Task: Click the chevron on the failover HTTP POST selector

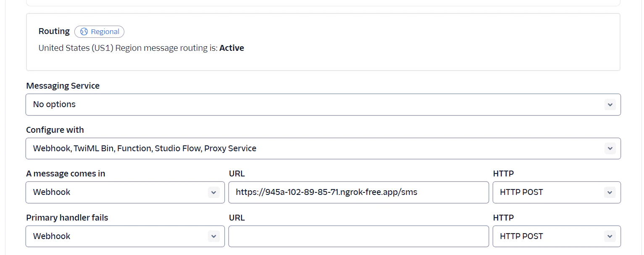Action: point(610,236)
